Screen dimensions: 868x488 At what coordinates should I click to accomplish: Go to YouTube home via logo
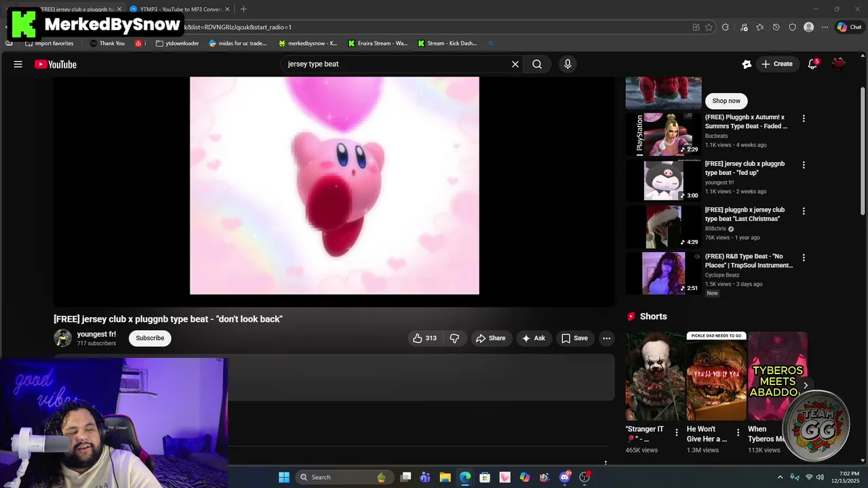click(56, 64)
